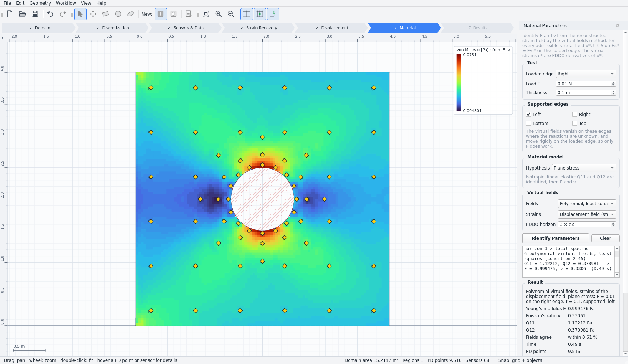Go to the Displacement workflow step
Image resolution: width=628 pixels, height=364 pixels.
[x=331, y=28]
